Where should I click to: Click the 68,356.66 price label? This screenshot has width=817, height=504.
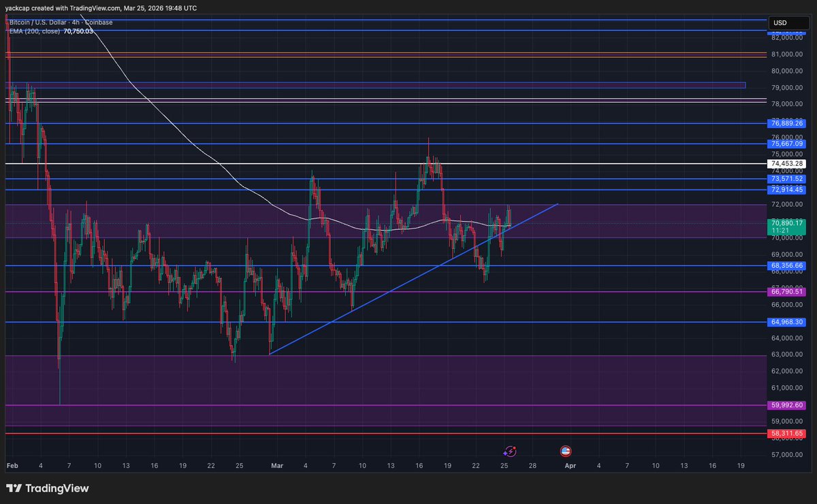tap(786, 266)
